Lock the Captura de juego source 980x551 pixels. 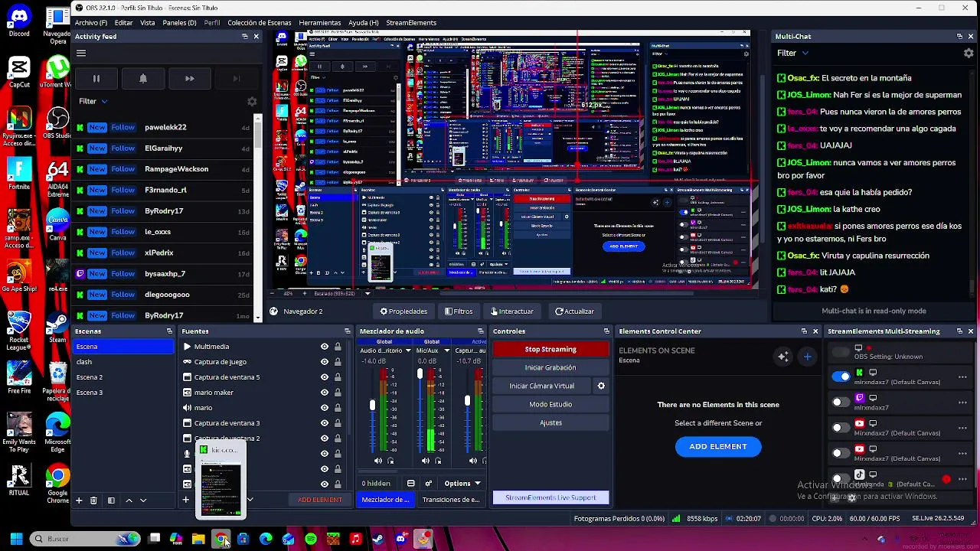point(338,362)
